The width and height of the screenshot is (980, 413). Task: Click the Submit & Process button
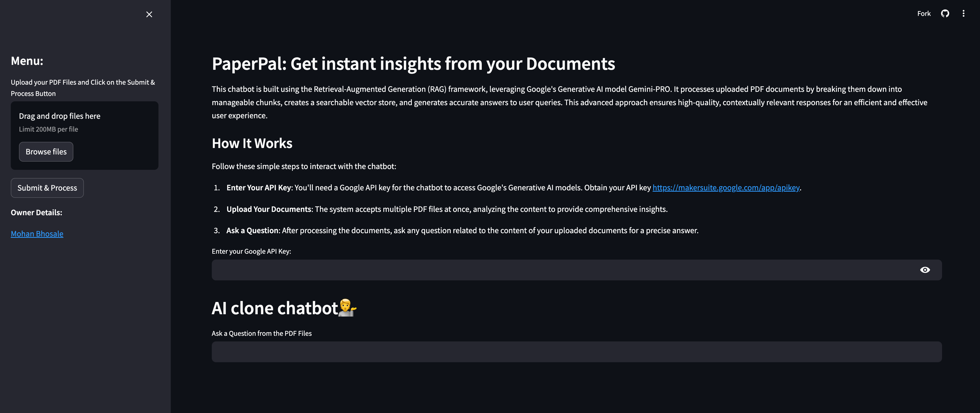[47, 188]
